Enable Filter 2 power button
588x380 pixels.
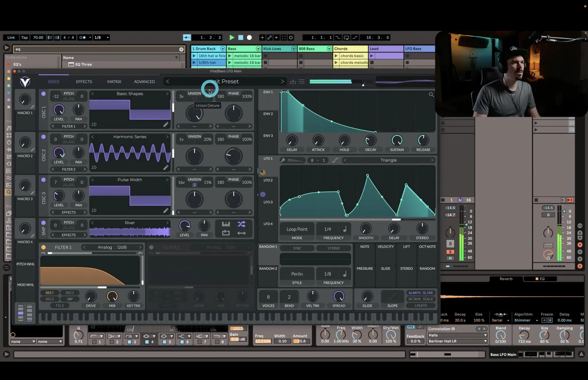[x=151, y=247]
